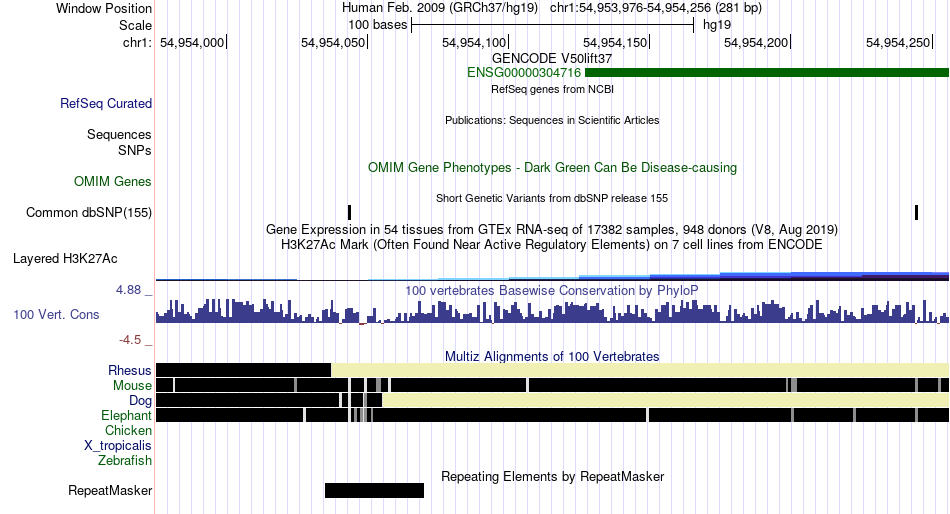This screenshot has width=950, height=514.
Task: Click the PhyloP conservation histogram
Action: tap(552, 312)
